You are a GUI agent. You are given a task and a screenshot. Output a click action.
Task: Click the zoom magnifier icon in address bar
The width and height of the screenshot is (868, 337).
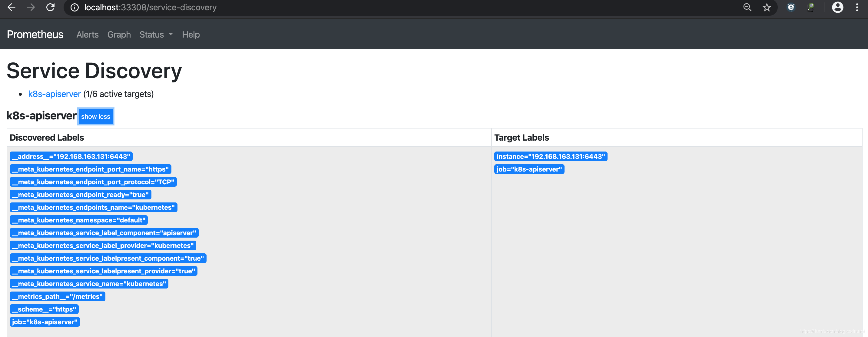click(x=747, y=7)
